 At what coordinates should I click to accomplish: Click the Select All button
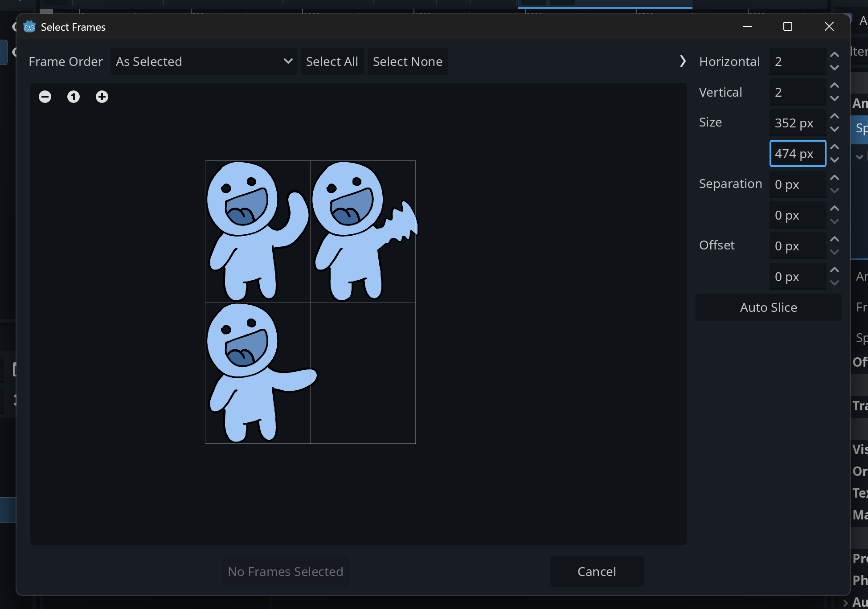[332, 61]
